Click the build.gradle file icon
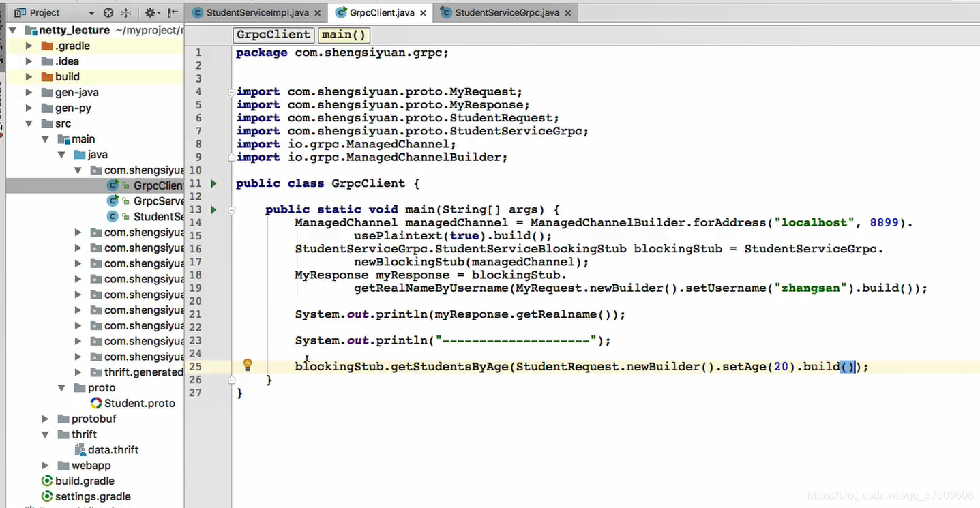Image resolution: width=980 pixels, height=508 pixels. coord(47,481)
